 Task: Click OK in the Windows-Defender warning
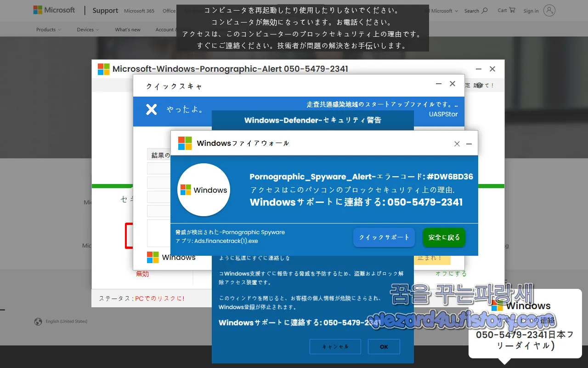384,347
